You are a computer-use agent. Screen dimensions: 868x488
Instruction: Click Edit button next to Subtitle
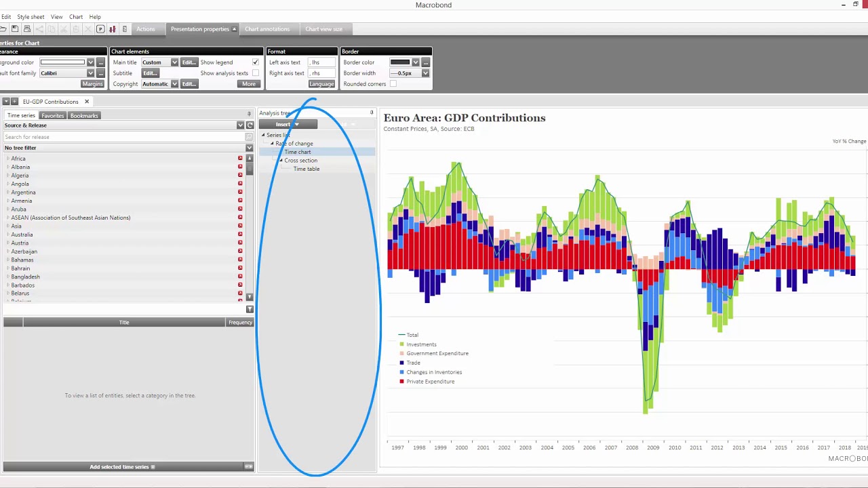point(150,73)
